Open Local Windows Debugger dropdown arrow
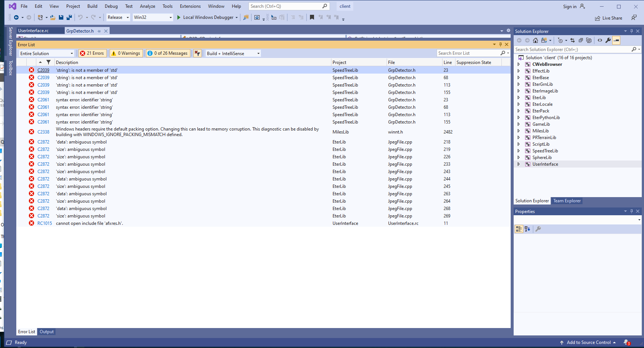Viewport: 644px width, 348px height. (x=237, y=17)
